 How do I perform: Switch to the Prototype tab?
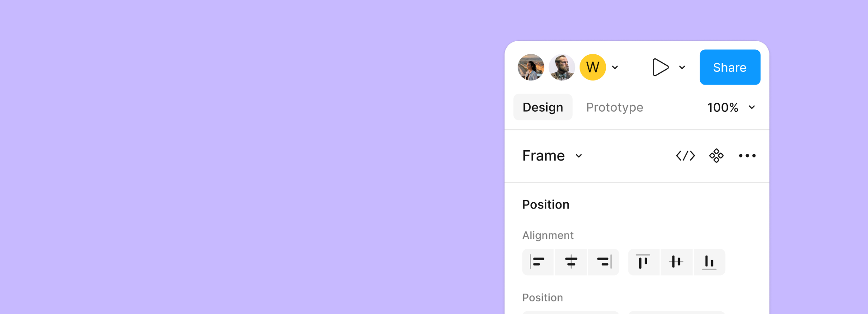(x=614, y=107)
